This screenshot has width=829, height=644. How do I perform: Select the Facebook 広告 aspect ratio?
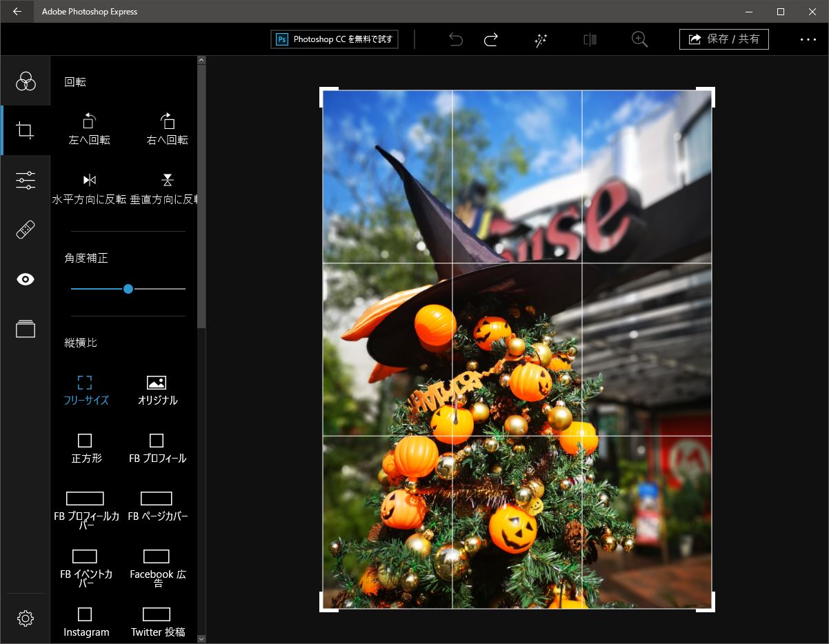157,568
